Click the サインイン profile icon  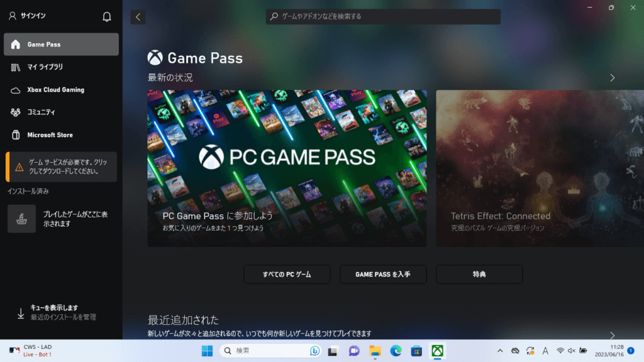pyautogui.click(x=12, y=16)
